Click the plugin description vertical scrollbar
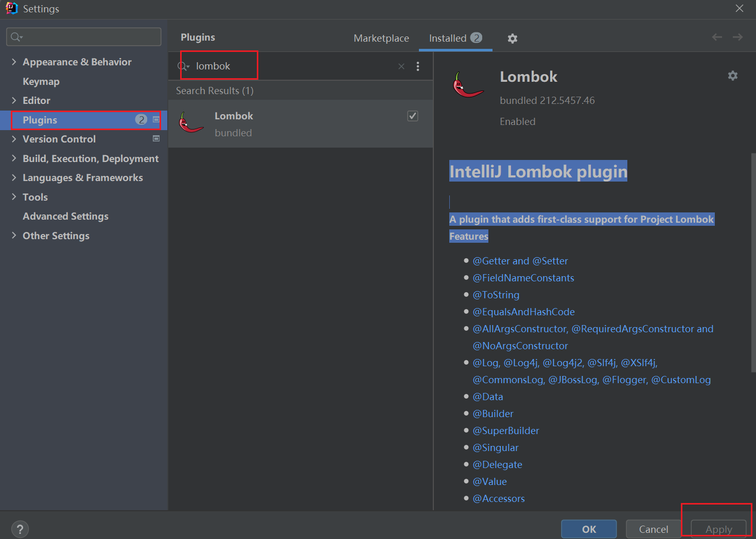Image resolution: width=756 pixels, height=539 pixels. (753, 262)
